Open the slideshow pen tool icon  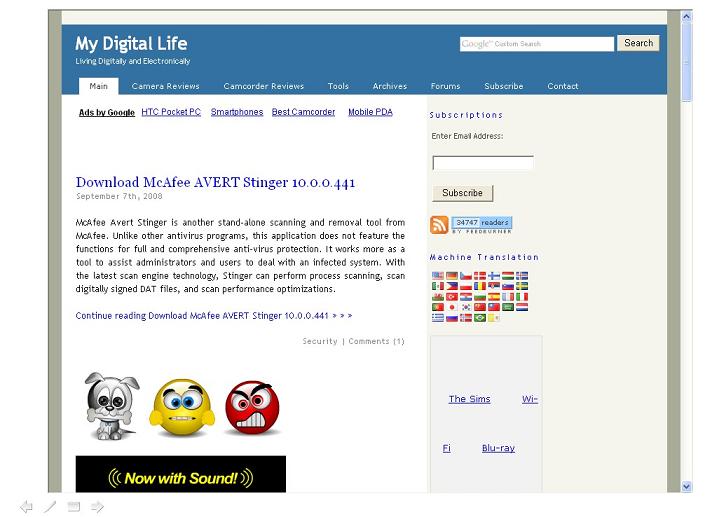point(50,506)
